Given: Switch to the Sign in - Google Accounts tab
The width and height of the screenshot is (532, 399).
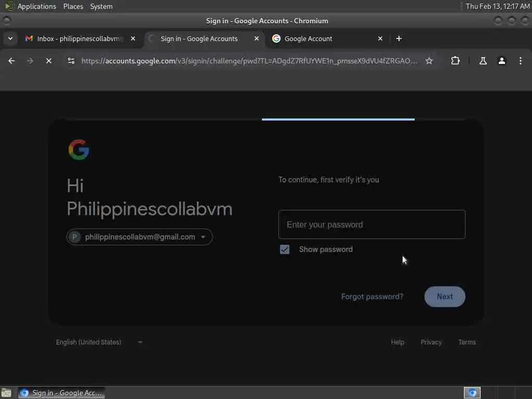Looking at the screenshot, I should point(204,38).
